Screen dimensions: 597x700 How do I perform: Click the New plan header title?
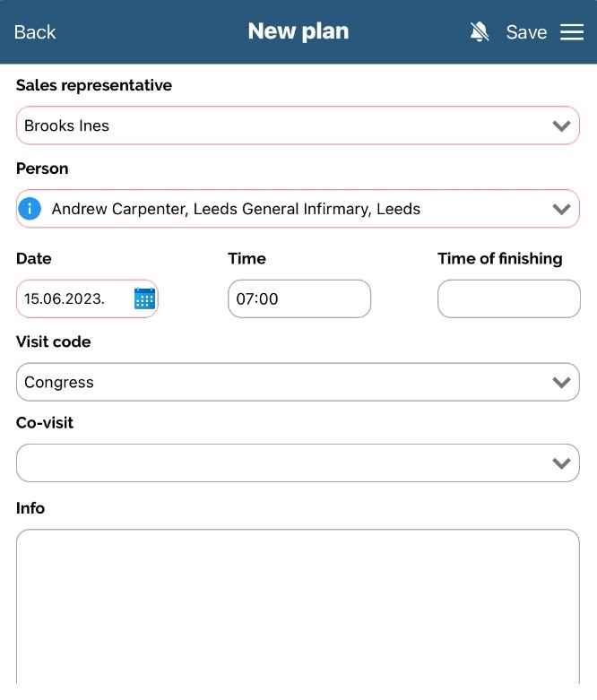pyautogui.click(x=298, y=32)
